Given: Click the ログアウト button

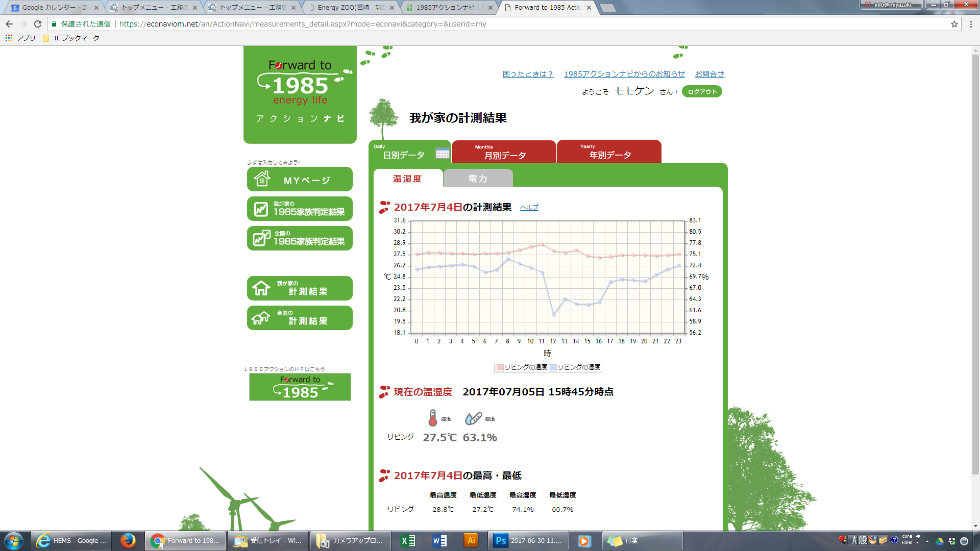Looking at the screenshot, I should (x=702, y=92).
